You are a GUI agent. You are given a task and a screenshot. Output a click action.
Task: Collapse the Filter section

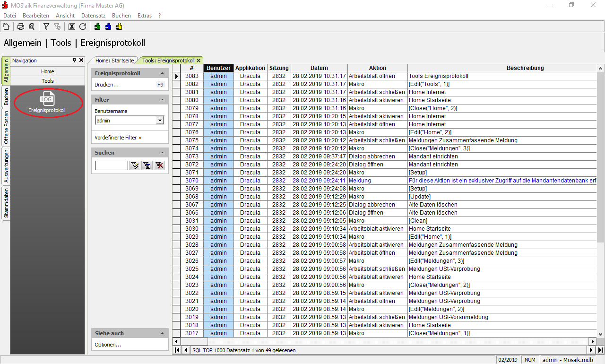(x=162, y=100)
